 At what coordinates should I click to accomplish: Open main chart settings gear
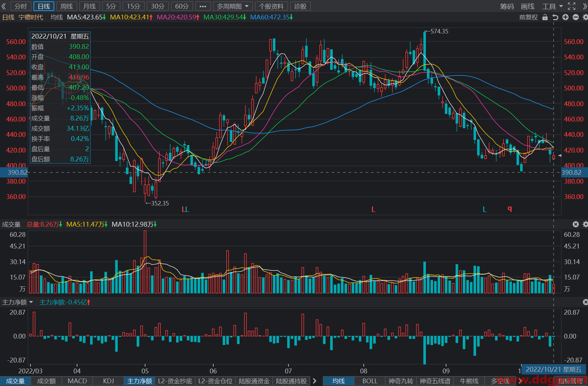pos(585,17)
